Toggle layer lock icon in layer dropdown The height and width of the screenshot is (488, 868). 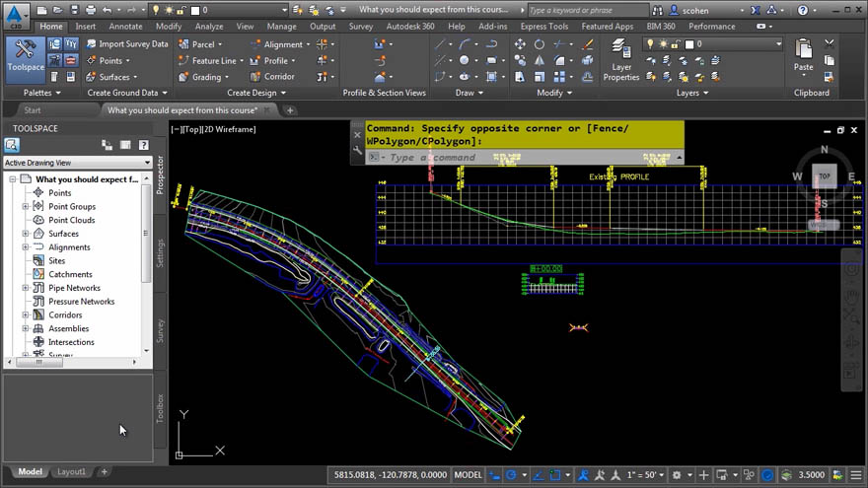(x=676, y=44)
